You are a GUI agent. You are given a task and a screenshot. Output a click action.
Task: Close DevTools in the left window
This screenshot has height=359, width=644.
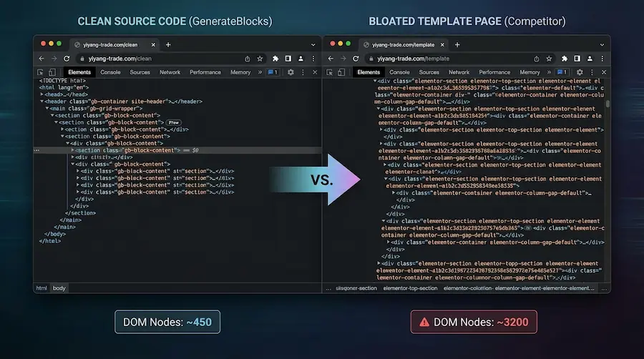(314, 72)
